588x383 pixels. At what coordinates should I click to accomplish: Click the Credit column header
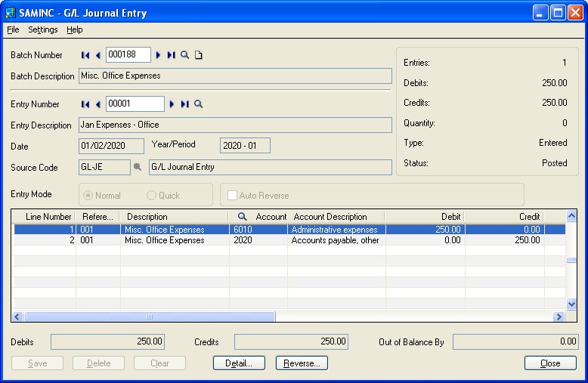[x=504, y=217]
